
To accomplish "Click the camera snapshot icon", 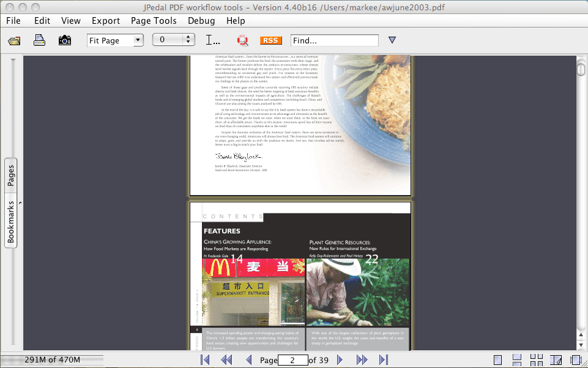I will [x=64, y=41].
